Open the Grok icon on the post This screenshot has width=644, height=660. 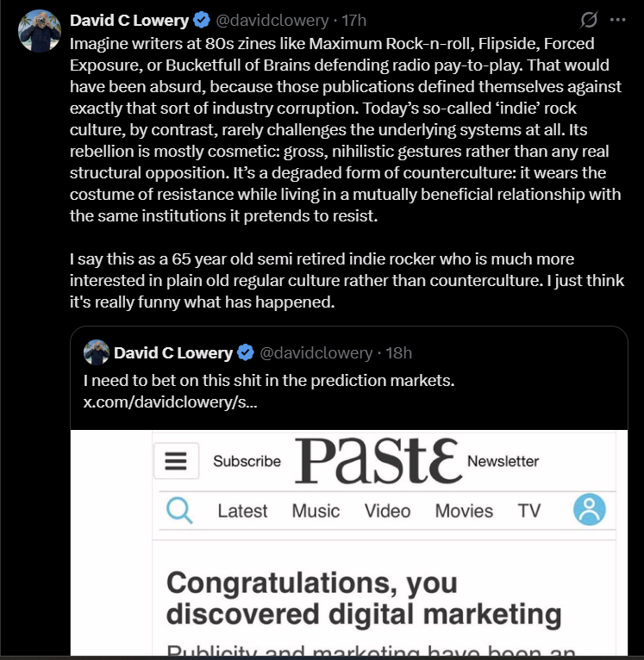tap(590, 20)
